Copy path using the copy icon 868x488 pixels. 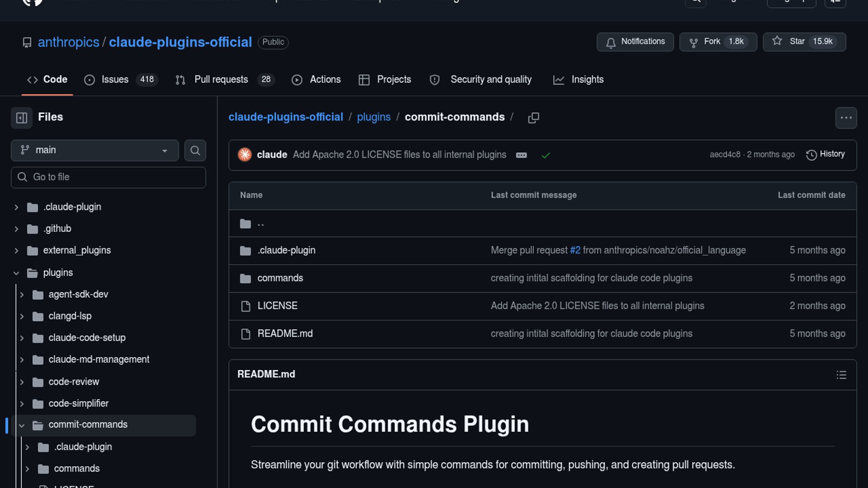point(533,117)
